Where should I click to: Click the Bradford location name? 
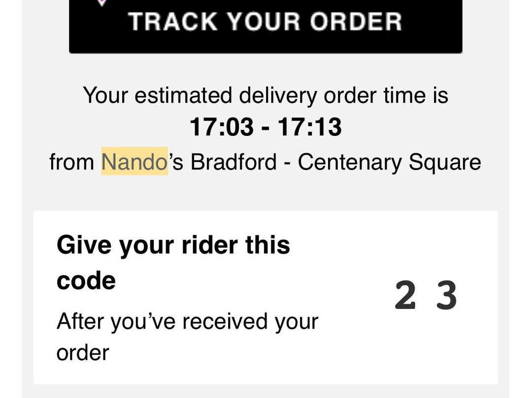(x=233, y=162)
